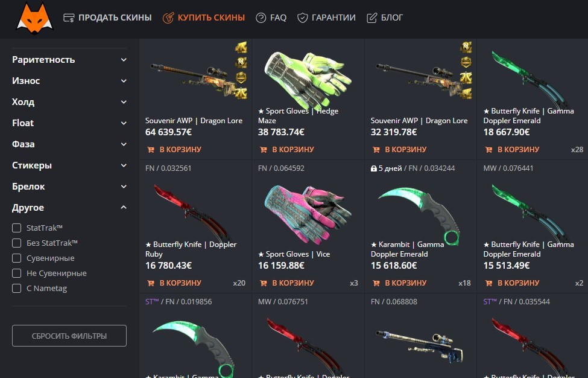
Task: Click the Гарантии shield icon
Action: pos(302,18)
